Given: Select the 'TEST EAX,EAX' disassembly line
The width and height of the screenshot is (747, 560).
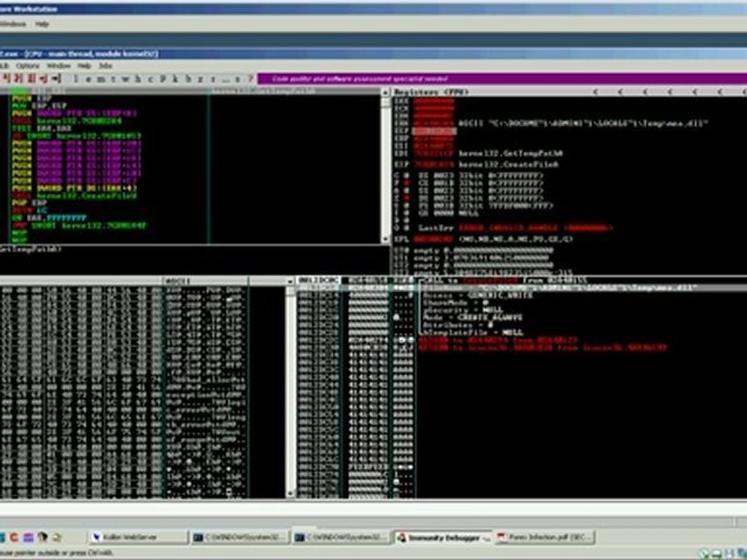Looking at the screenshot, I should point(41,128).
